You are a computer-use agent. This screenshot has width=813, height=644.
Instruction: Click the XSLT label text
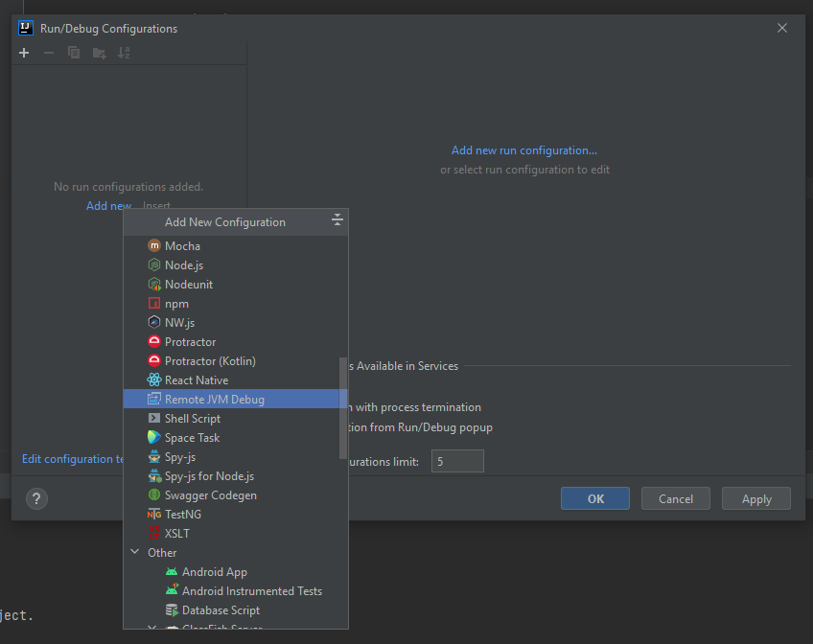177,533
